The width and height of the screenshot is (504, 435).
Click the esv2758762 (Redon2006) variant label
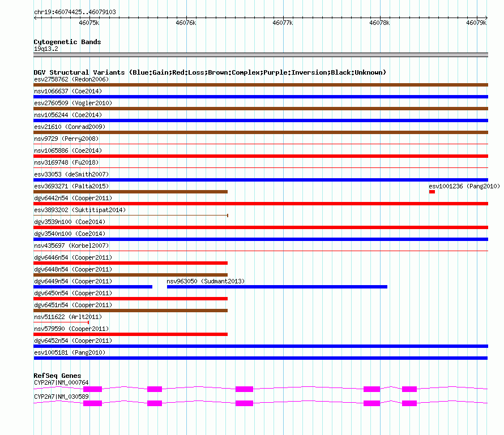71,79
